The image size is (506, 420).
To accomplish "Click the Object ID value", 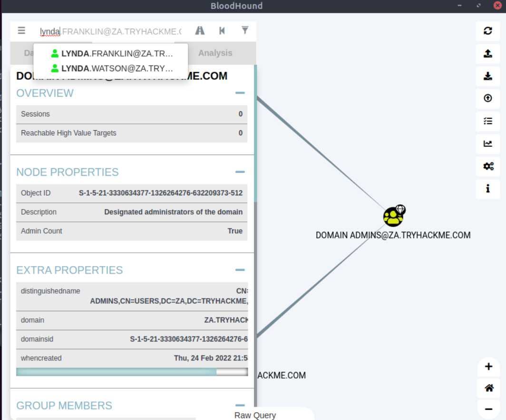I will (161, 193).
